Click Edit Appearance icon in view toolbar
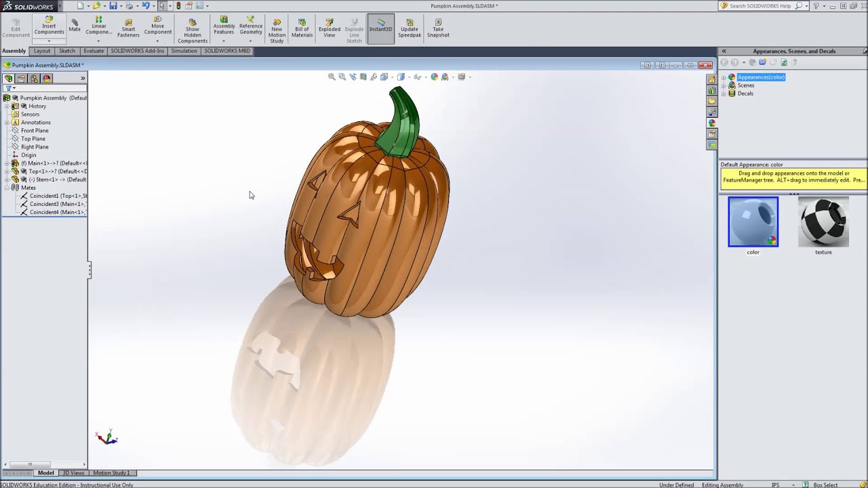868x488 pixels. click(435, 77)
